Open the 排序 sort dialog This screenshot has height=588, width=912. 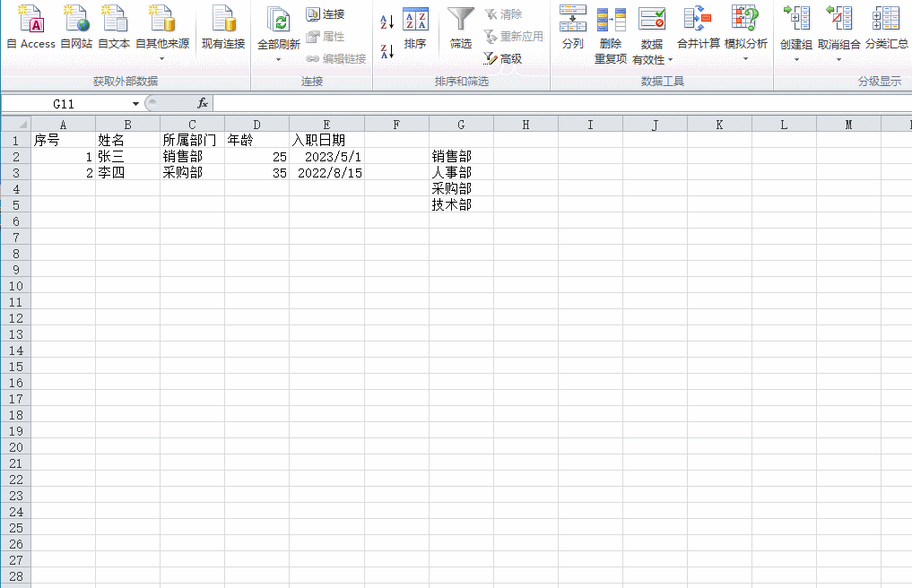415,27
